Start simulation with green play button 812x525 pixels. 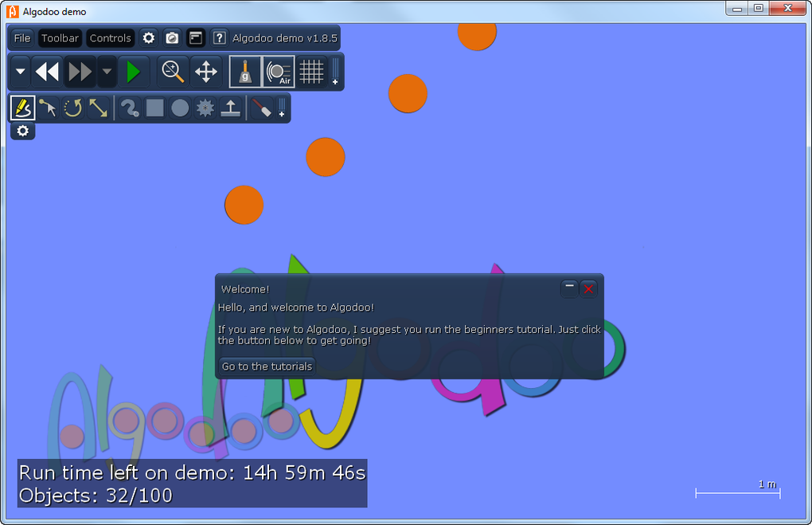(134, 72)
